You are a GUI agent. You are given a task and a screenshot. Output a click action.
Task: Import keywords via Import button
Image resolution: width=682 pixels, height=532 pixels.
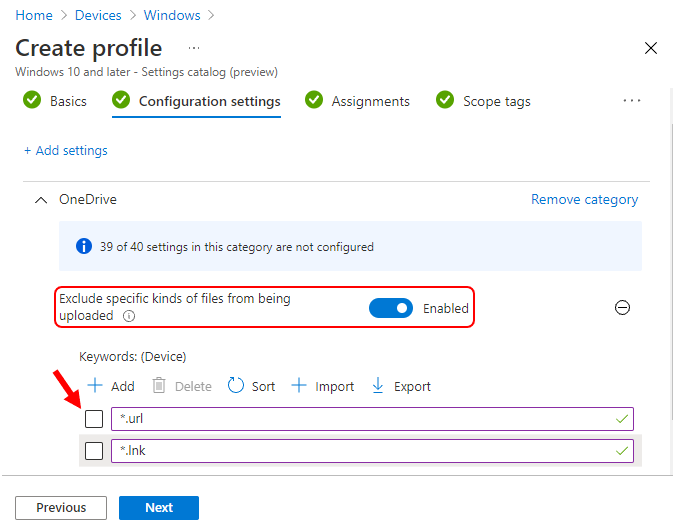pyautogui.click(x=322, y=386)
